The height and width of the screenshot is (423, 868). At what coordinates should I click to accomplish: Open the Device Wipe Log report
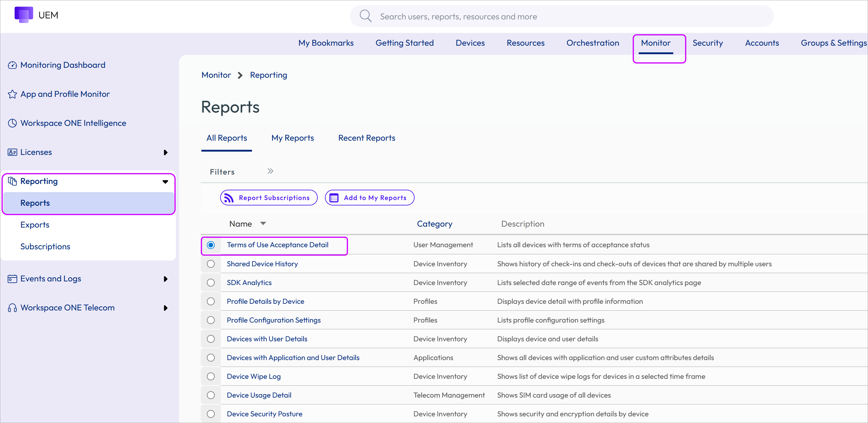coord(253,377)
